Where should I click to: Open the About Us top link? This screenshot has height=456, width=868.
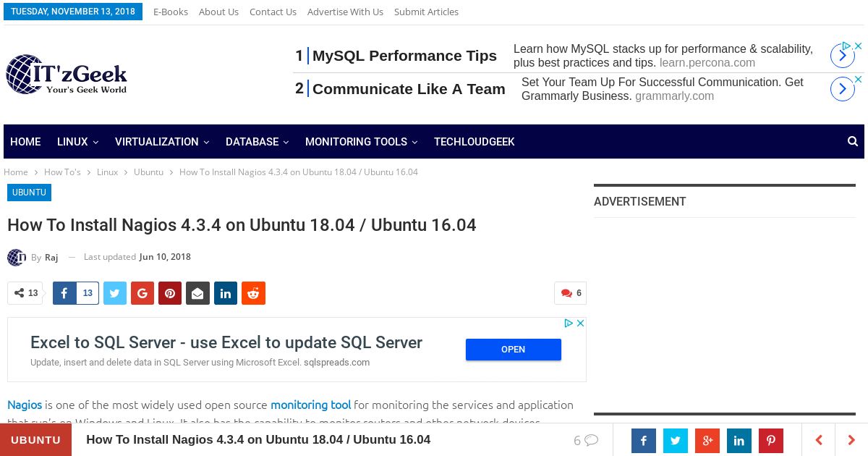pyautogui.click(x=218, y=12)
